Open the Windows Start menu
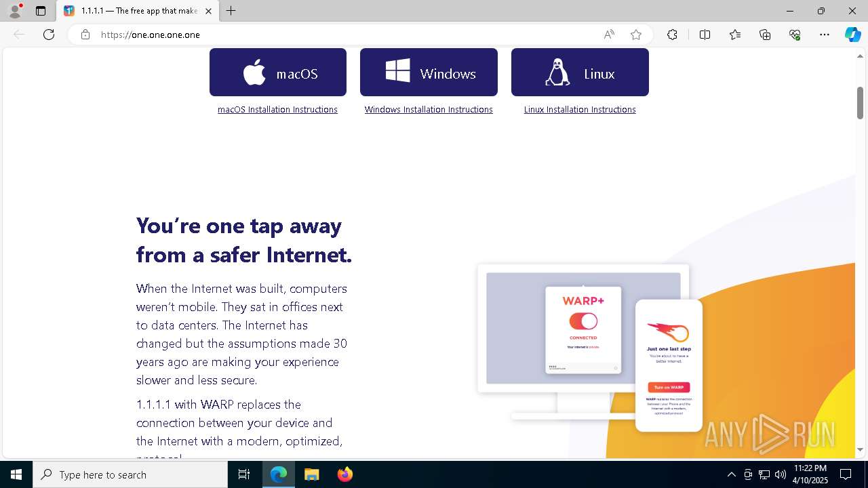 pos(16,474)
